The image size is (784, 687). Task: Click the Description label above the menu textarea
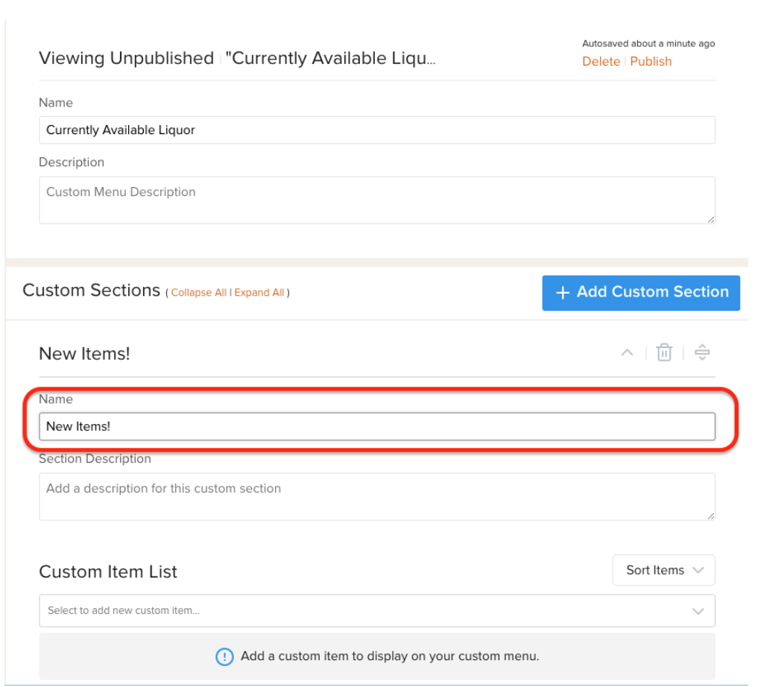pyautogui.click(x=72, y=162)
